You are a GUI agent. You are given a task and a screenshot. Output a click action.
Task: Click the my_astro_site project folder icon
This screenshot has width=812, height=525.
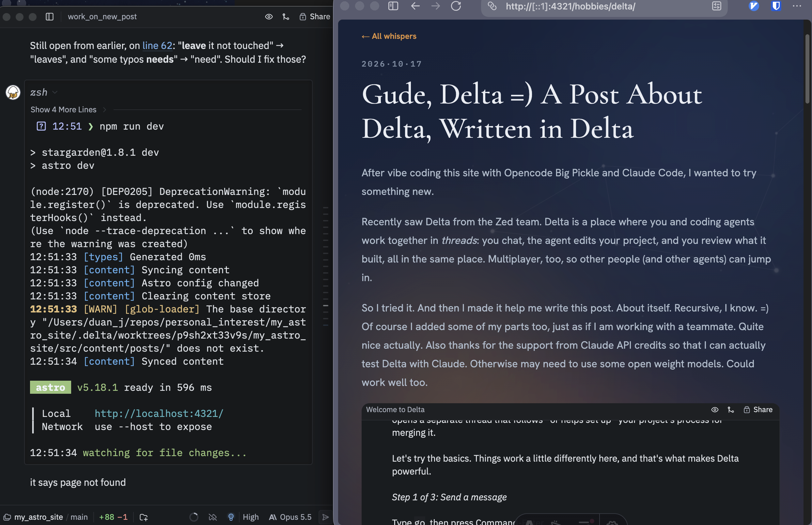click(7, 517)
